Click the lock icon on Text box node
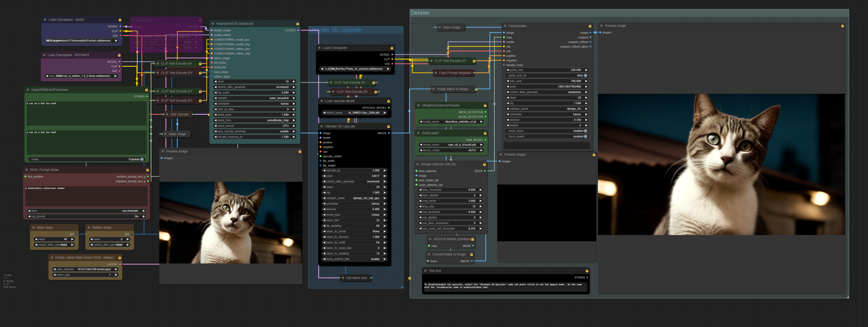868x327 pixels. pyautogui.click(x=587, y=271)
